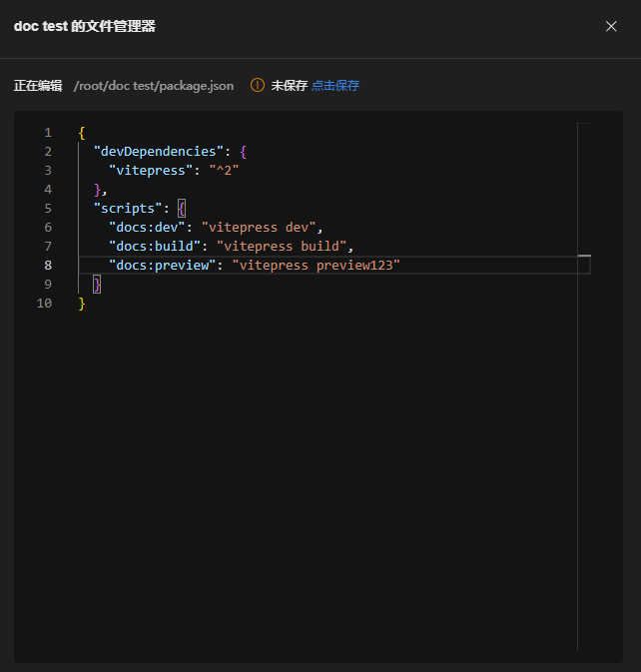Select line number 1 in the gutter

pyautogui.click(x=47, y=133)
